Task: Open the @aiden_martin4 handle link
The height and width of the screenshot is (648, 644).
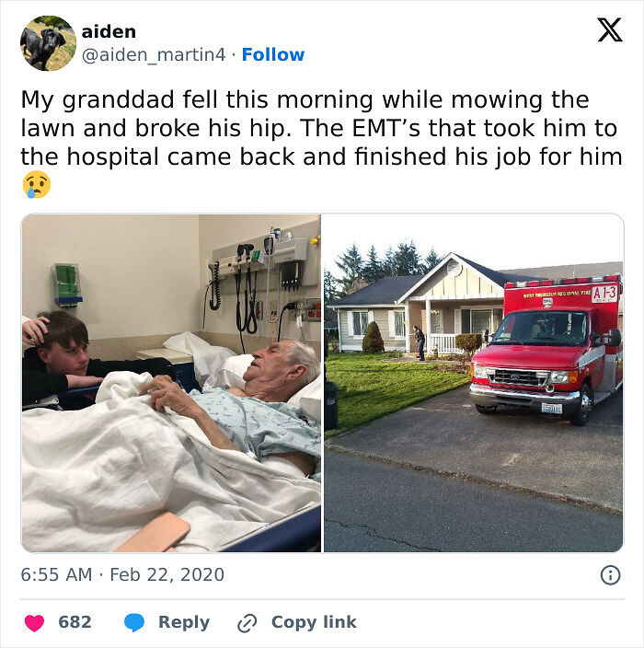Action: (154, 54)
